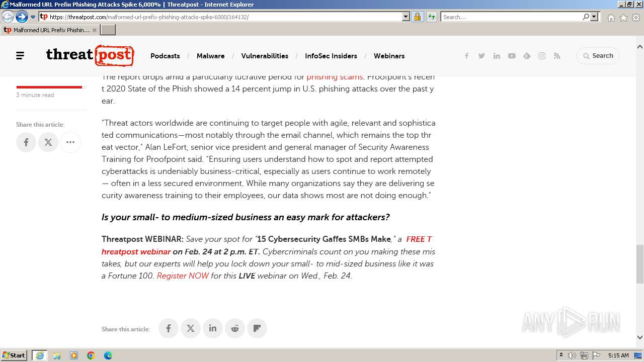Open Threatpost LinkedIn icon in header
Screen dimensions: 644x362
point(497,56)
